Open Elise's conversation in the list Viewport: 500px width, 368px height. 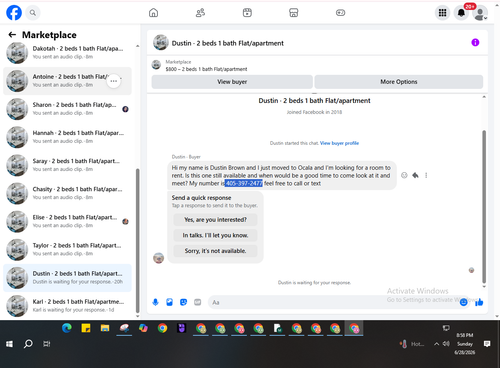coord(67,221)
